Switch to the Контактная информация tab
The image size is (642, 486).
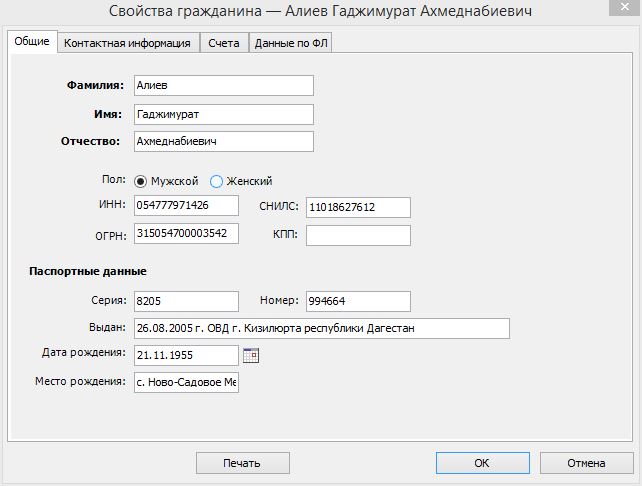point(127,43)
